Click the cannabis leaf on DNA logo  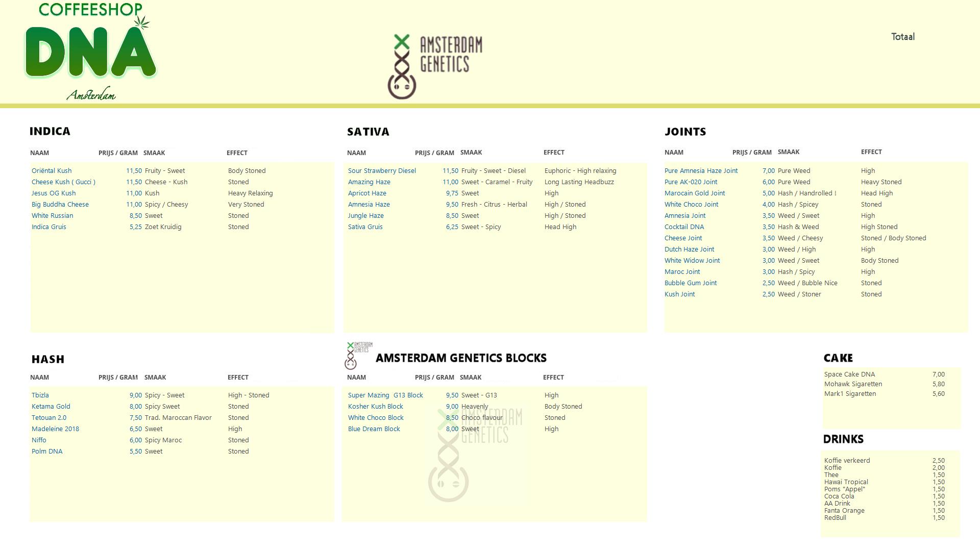[142, 23]
